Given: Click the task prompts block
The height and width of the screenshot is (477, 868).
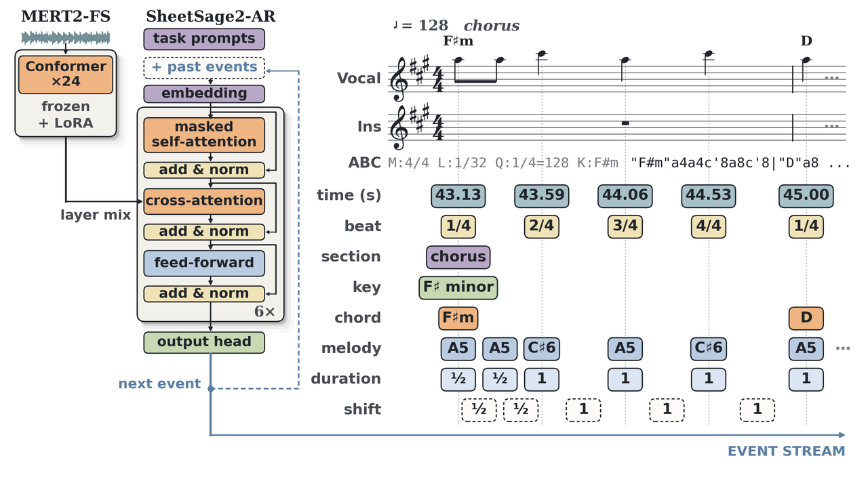Looking at the screenshot, I should click(204, 39).
